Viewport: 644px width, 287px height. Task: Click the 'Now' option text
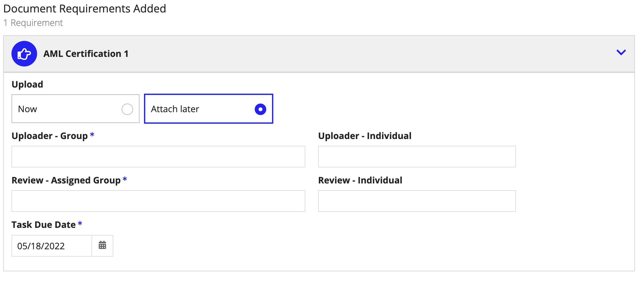click(x=28, y=109)
